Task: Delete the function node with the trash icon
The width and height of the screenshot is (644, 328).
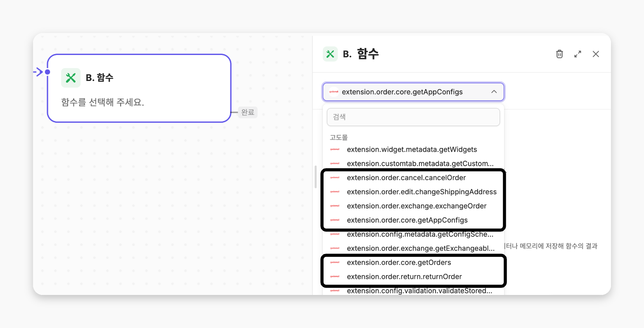Action: coord(559,54)
